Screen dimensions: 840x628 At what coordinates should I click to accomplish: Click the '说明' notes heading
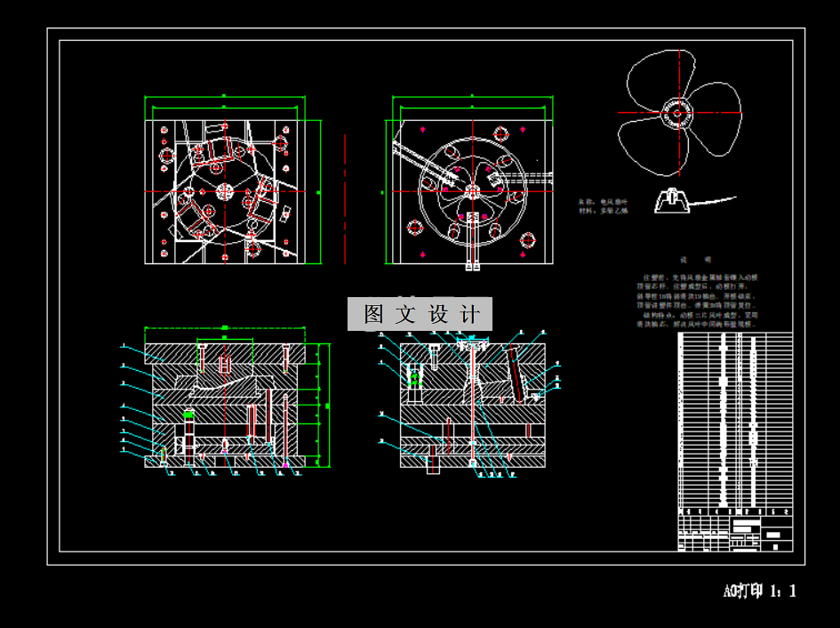point(695,260)
